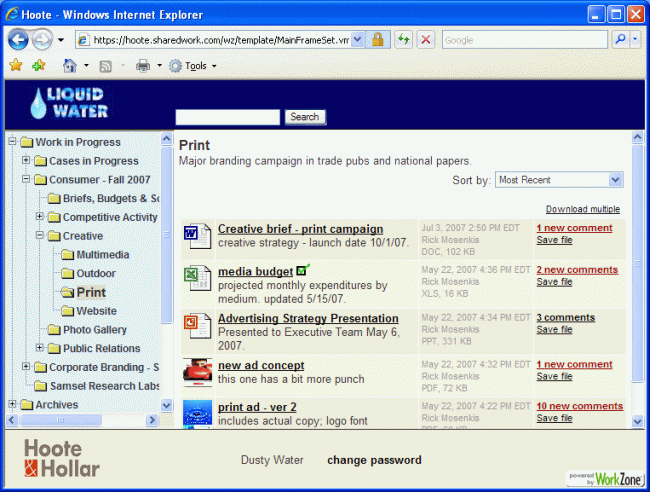This screenshot has height=492, width=650.
Task: Select the Outdoor folder
Action: pyautogui.click(x=89, y=273)
